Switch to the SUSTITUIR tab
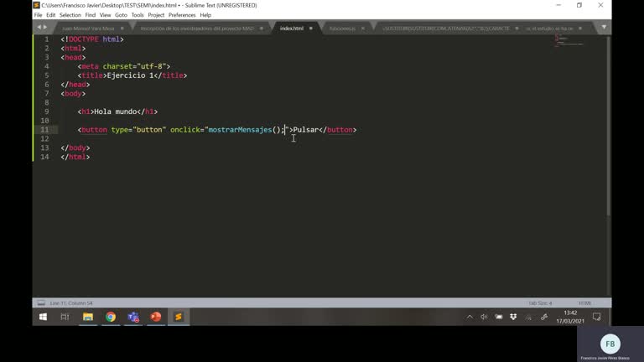This screenshot has height=362, width=644. [445, 28]
